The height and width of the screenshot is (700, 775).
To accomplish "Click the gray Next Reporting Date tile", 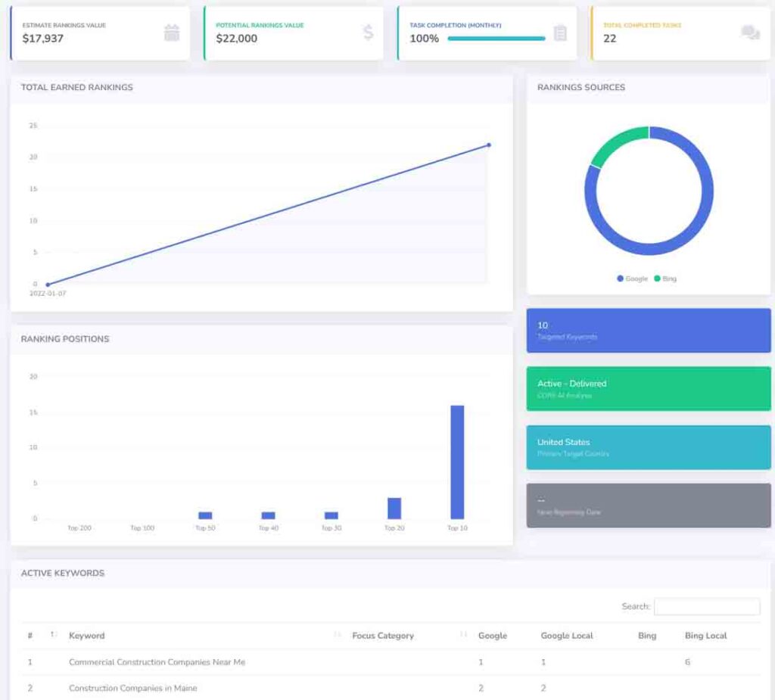I will pos(649,506).
